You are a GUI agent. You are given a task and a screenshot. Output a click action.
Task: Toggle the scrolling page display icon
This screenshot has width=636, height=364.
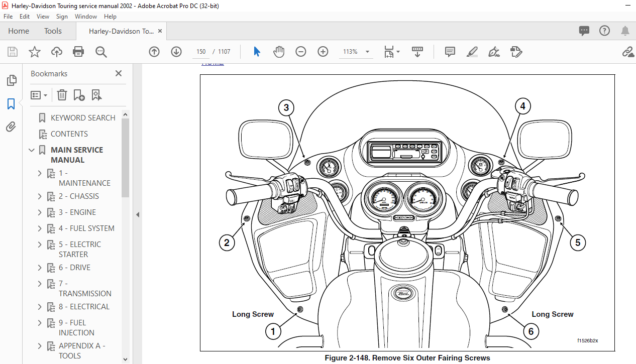[417, 52]
